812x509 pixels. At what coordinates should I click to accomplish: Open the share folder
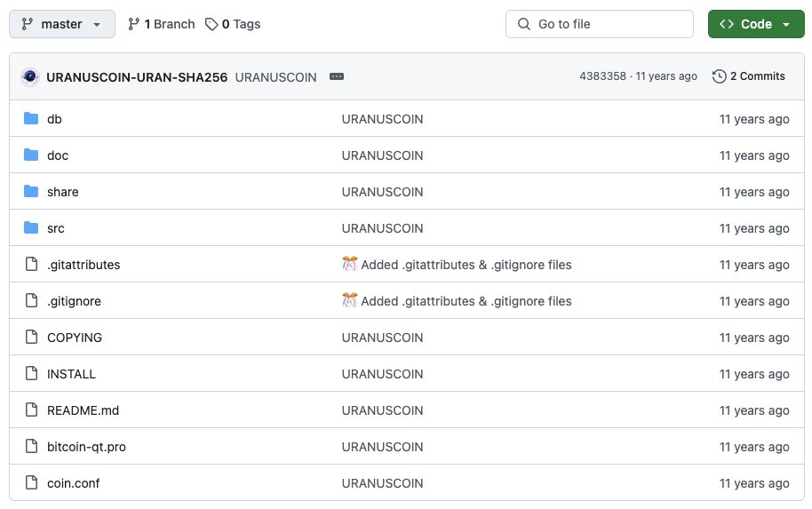(63, 192)
